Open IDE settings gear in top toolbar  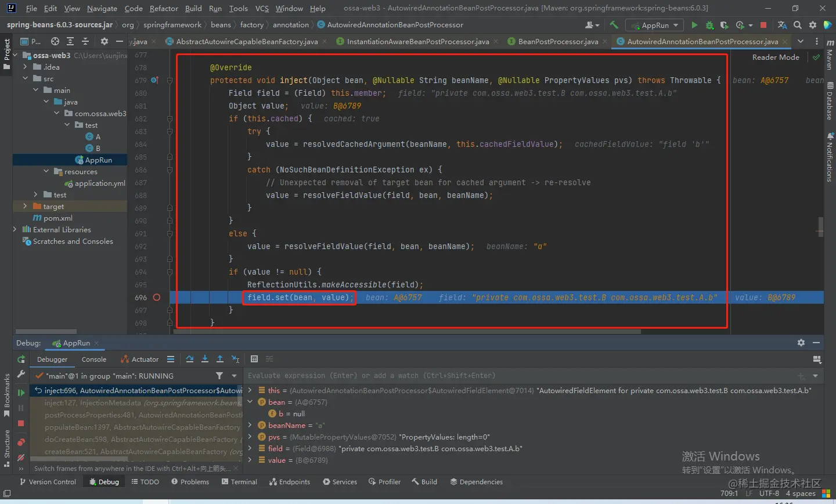812,25
